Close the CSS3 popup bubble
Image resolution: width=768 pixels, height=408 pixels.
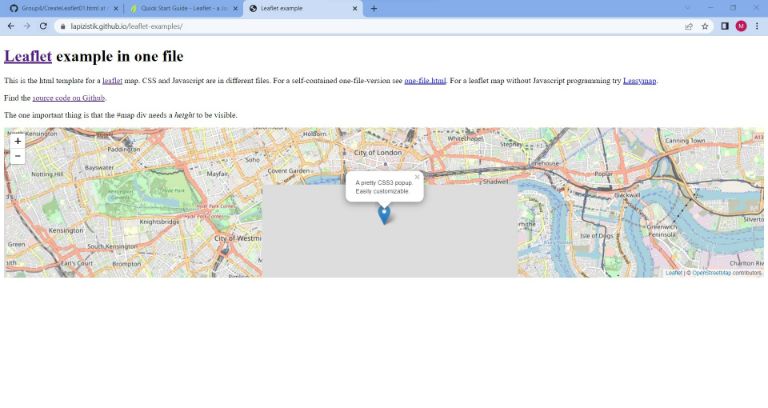tap(417, 177)
